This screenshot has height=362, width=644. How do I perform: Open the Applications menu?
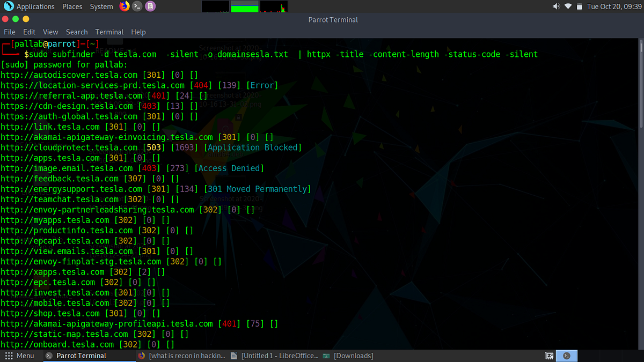point(34,6)
